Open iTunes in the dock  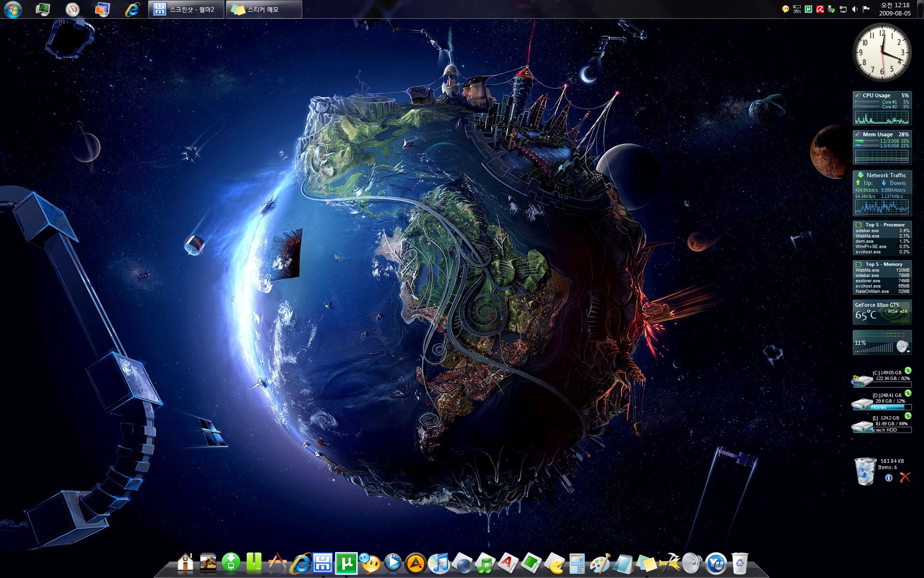(x=438, y=563)
